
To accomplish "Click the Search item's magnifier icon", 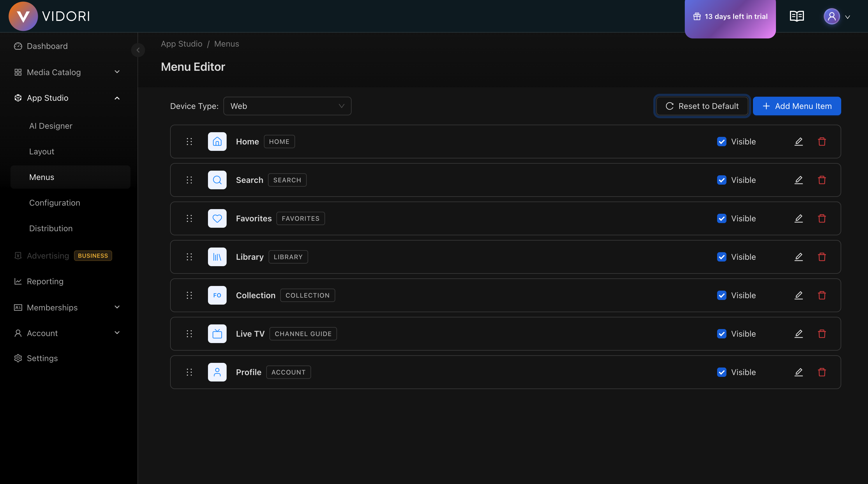I will [x=217, y=180].
